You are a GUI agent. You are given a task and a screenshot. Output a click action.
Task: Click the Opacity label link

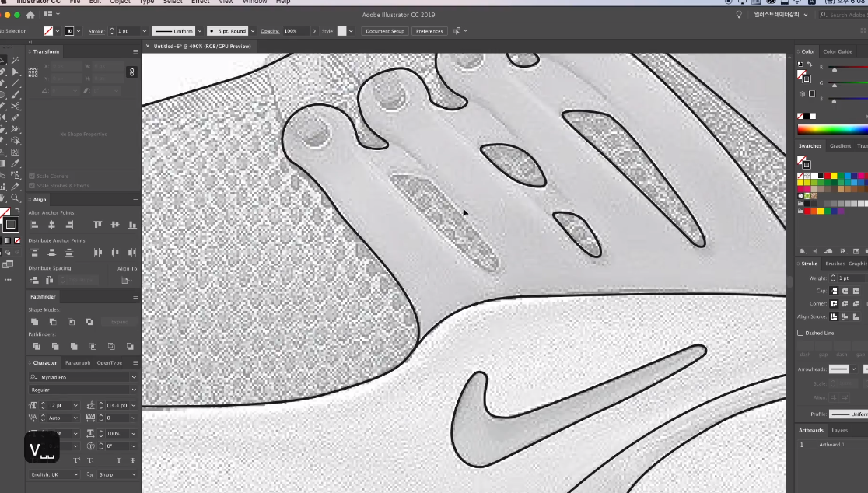click(270, 31)
